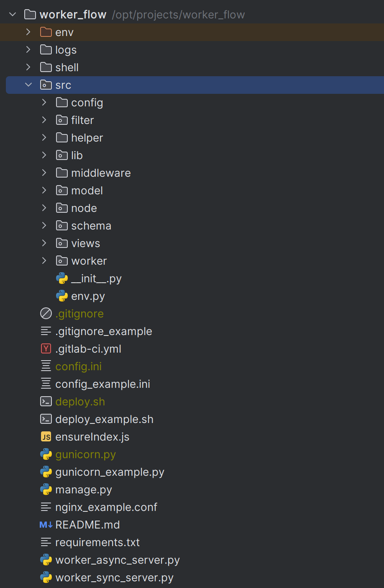Click the Python icon beside manage.py
Viewport: 384px width, 588px height.
click(x=46, y=490)
